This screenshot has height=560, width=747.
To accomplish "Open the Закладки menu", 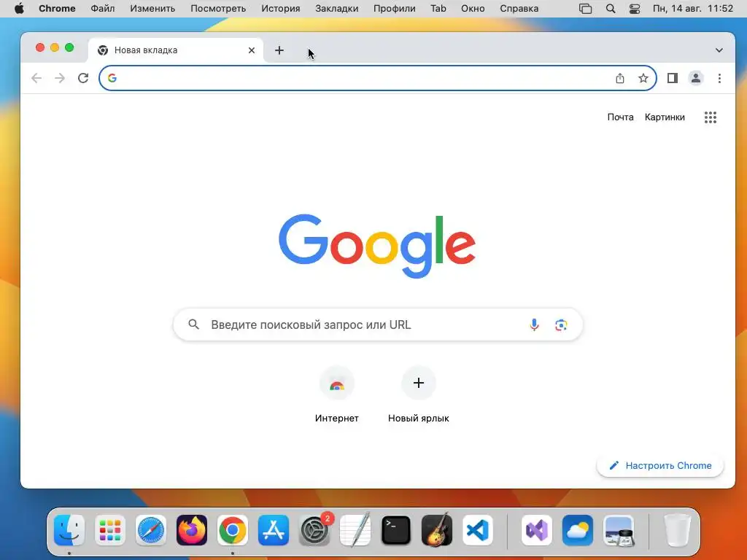I will (337, 9).
